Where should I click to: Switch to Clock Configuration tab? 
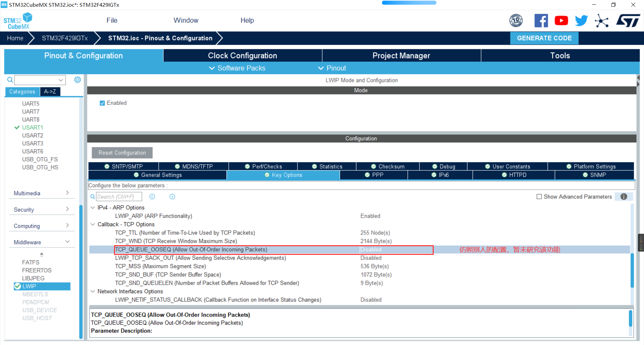[x=243, y=56]
